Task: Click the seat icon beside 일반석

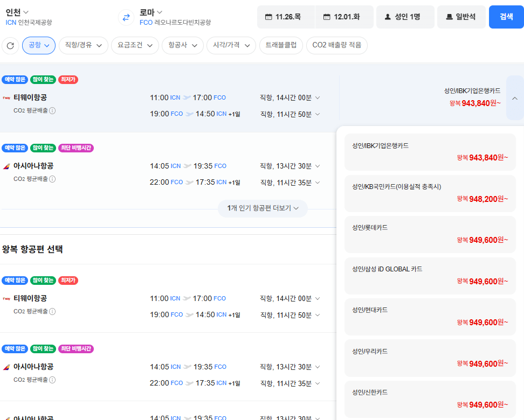Action: pyautogui.click(x=450, y=17)
